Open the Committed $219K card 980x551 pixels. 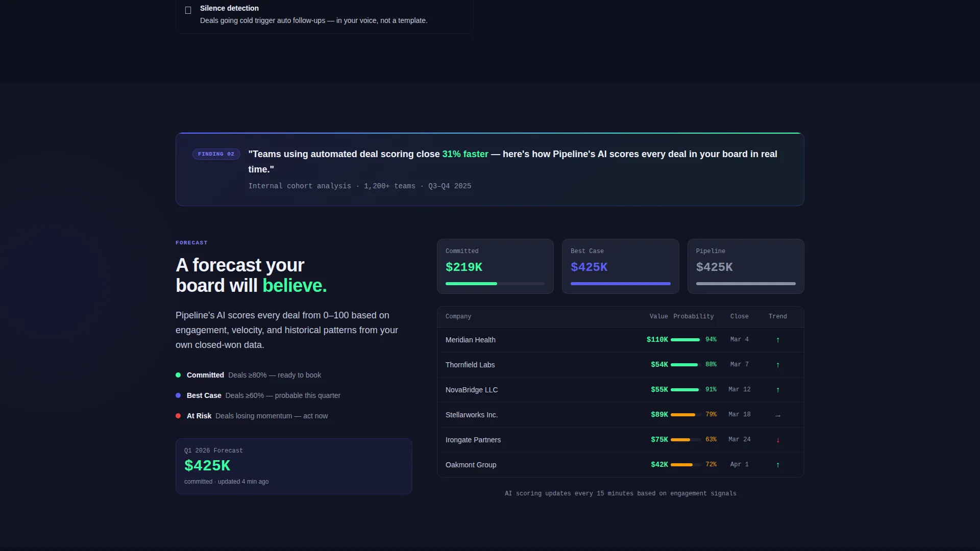point(495,266)
